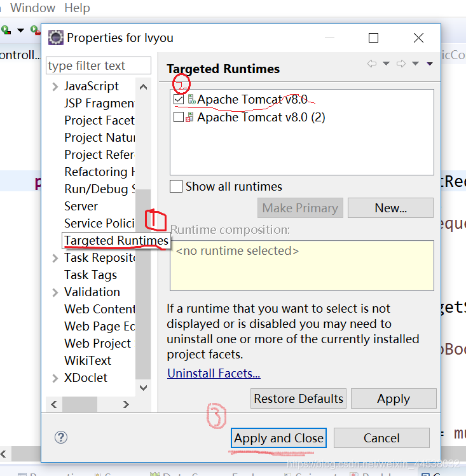466x476 pixels.
Task: Click the Apache Tomcat v8.0 server icon
Action: click(191, 99)
